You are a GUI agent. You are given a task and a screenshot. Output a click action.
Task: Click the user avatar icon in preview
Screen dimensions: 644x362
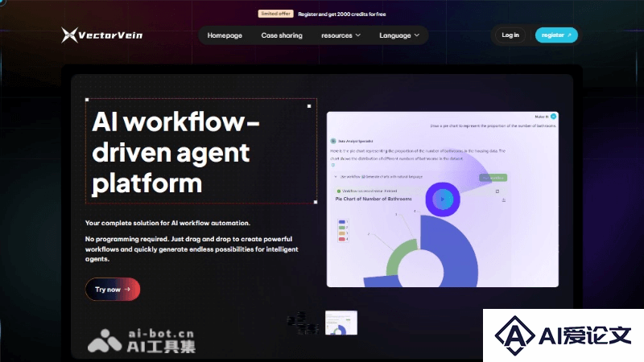point(553,117)
